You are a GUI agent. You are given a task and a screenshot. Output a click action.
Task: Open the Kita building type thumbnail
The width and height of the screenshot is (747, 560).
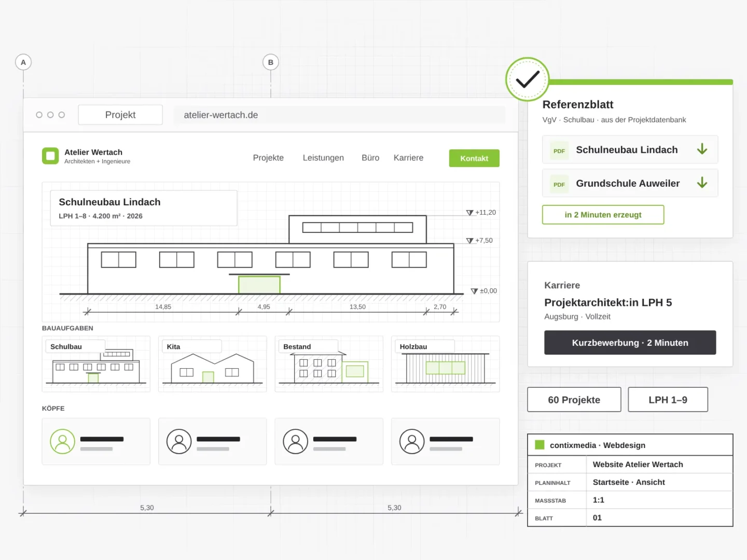213,364
